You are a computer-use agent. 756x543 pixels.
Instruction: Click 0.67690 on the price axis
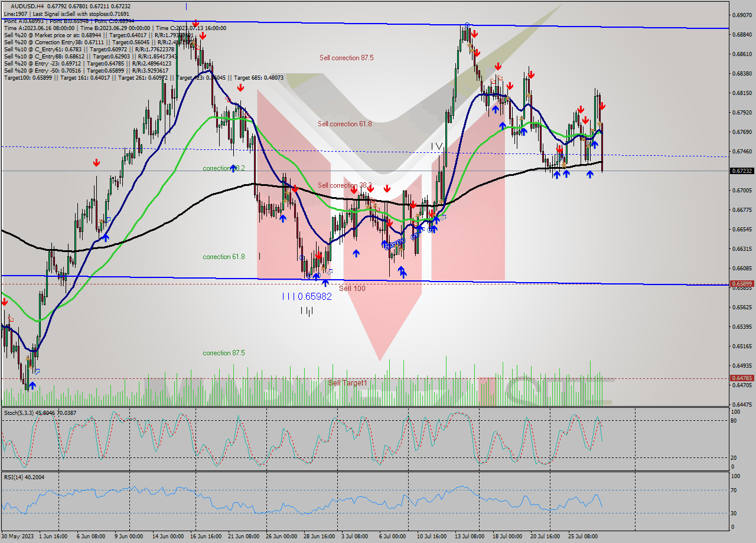[x=742, y=132]
